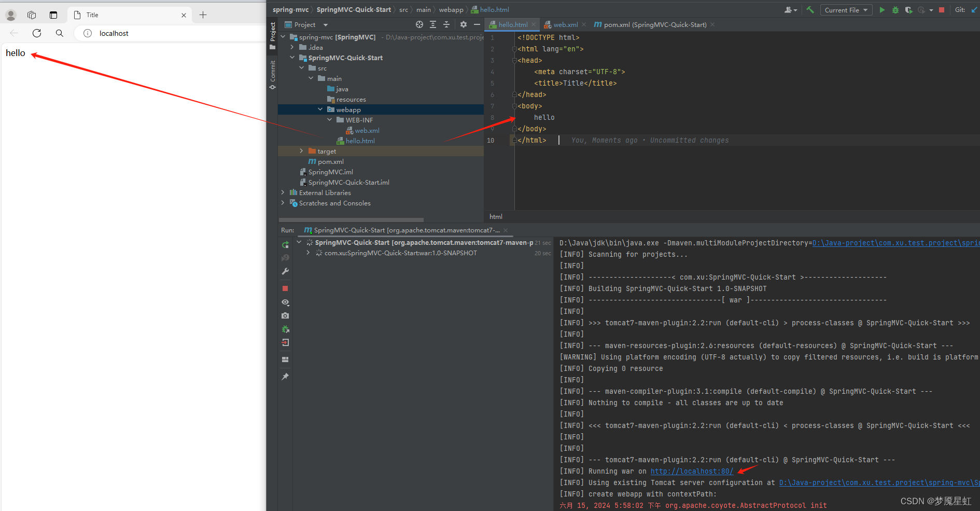980x511 pixels.
Task: Click the Build project hammer icon
Action: 810,10
